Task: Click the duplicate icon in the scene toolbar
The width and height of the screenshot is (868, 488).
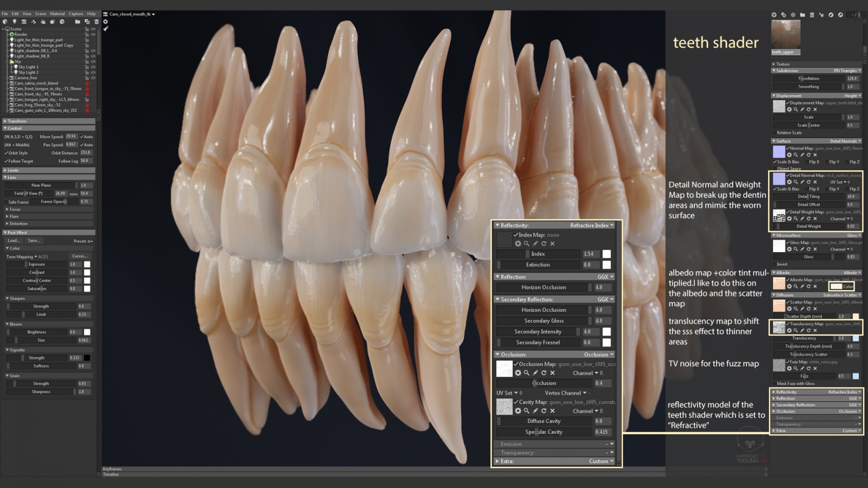Action: click(87, 22)
